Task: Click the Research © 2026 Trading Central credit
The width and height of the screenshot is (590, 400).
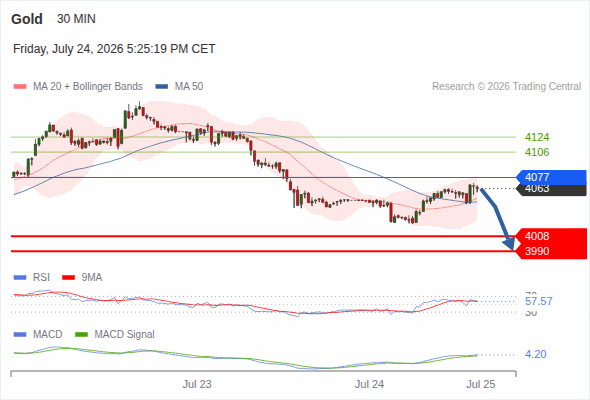Action: click(506, 87)
